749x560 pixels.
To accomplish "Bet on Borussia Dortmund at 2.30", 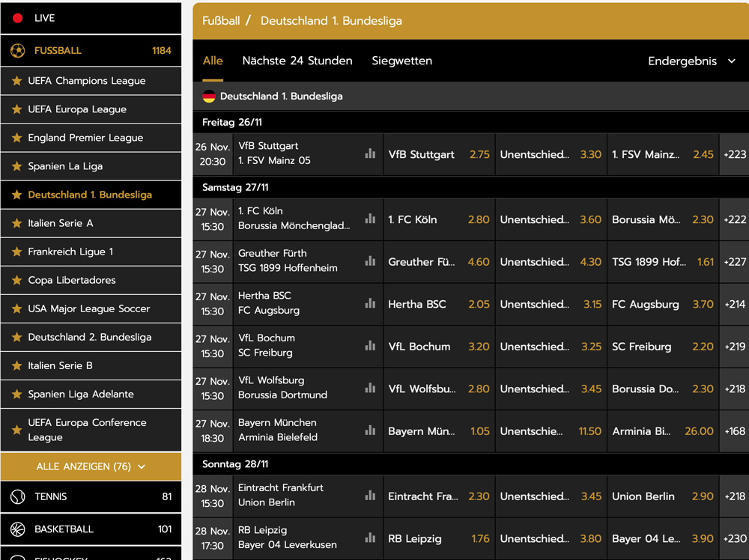I will click(x=663, y=389).
